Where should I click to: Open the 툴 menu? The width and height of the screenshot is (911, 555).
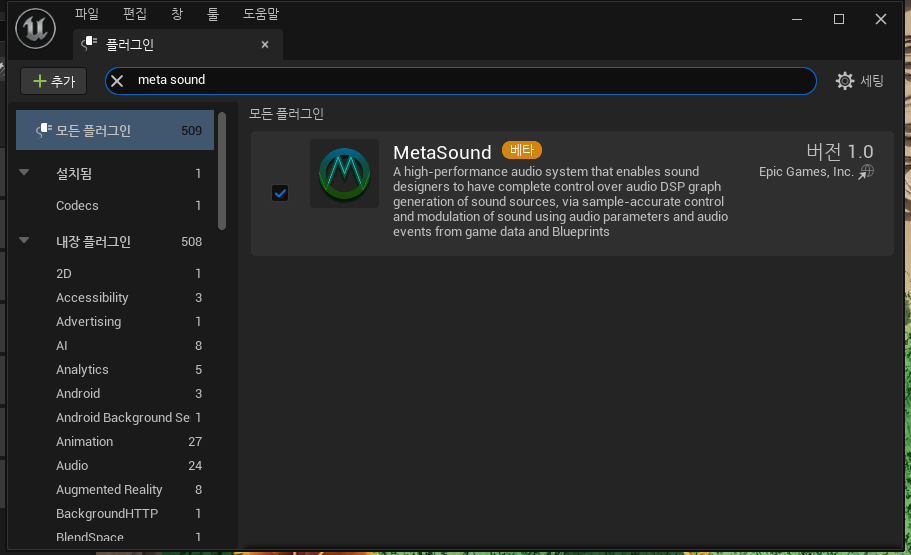click(x=213, y=14)
